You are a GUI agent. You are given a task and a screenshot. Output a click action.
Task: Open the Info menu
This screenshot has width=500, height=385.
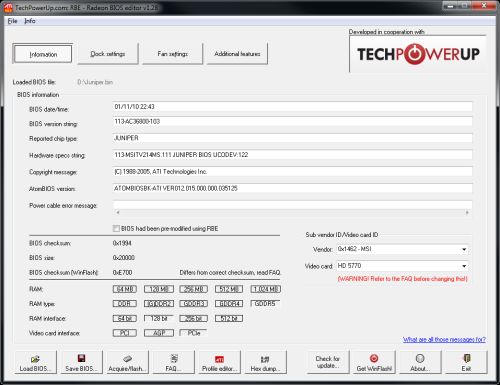click(30, 21)
